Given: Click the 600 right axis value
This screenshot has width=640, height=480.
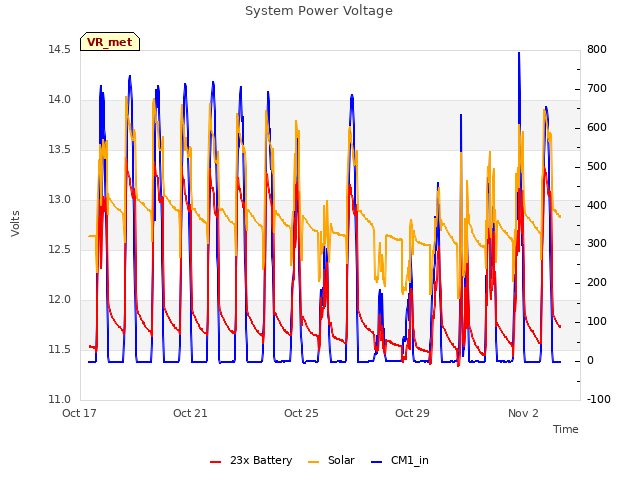Looking at the screenshot, I should click(x=597, y=127).
